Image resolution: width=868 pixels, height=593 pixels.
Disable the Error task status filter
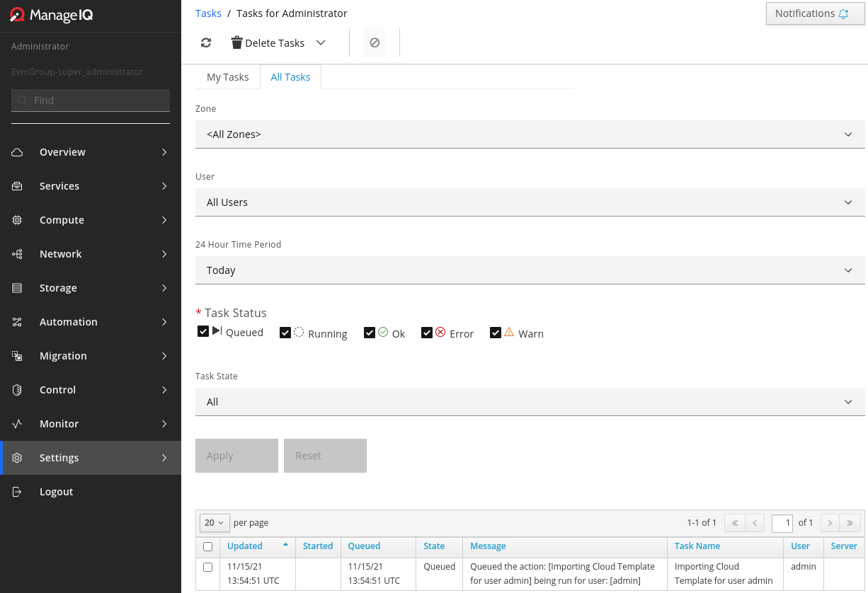pos(427,332)
